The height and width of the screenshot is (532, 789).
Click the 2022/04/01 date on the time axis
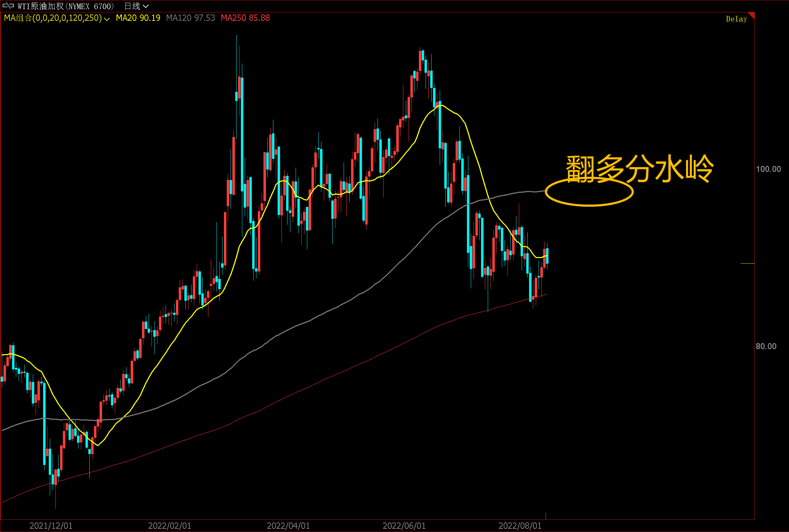288,526
